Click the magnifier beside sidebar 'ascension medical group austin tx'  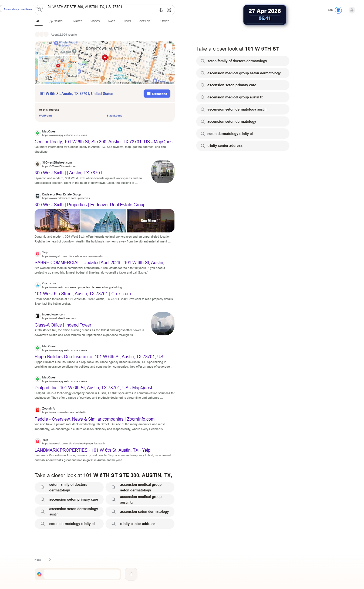[x=203, y=97]
